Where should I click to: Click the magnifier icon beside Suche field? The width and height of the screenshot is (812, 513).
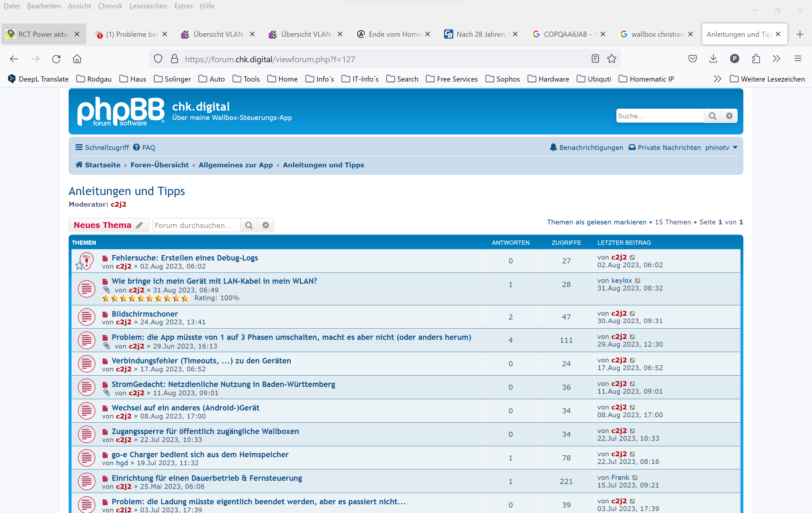click(x=712, y=116)
